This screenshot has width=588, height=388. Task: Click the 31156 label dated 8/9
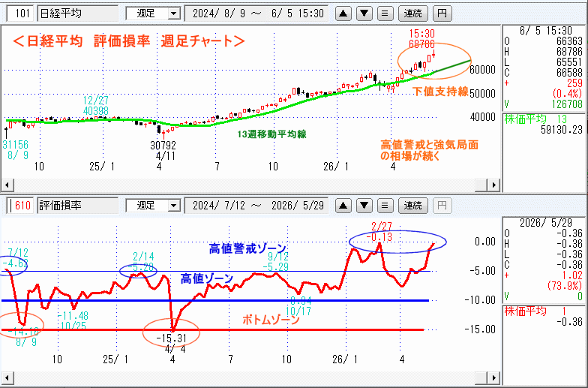[15, 144]
